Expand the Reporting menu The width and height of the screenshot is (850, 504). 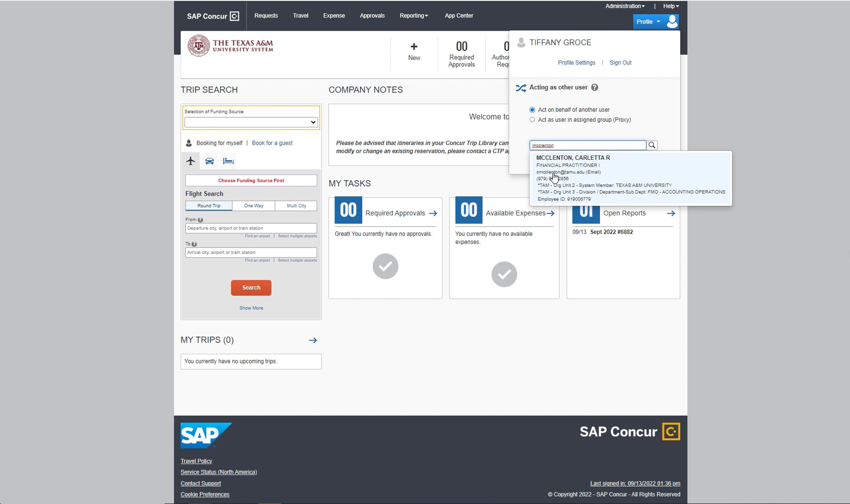coord(413,16)
